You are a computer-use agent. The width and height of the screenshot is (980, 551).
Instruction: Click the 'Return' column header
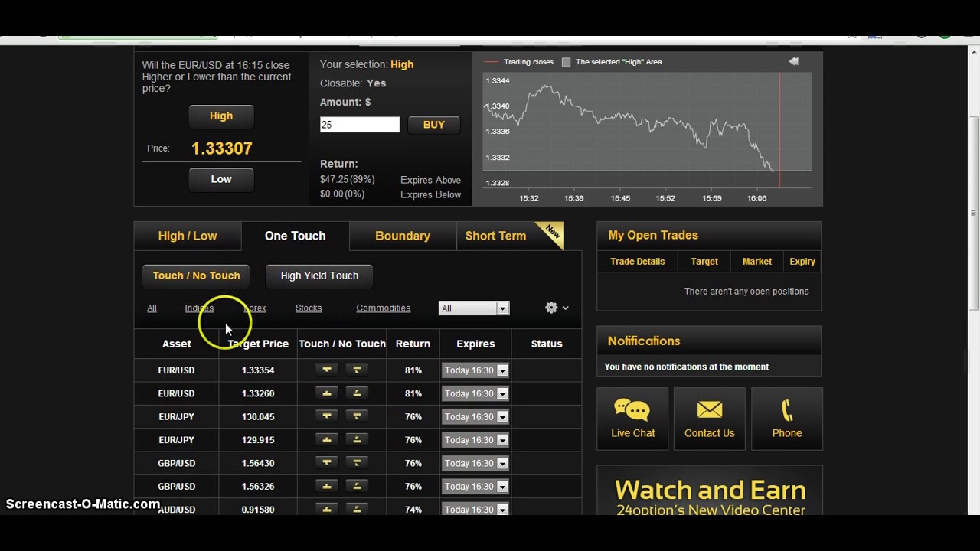(x=413, y=344)
